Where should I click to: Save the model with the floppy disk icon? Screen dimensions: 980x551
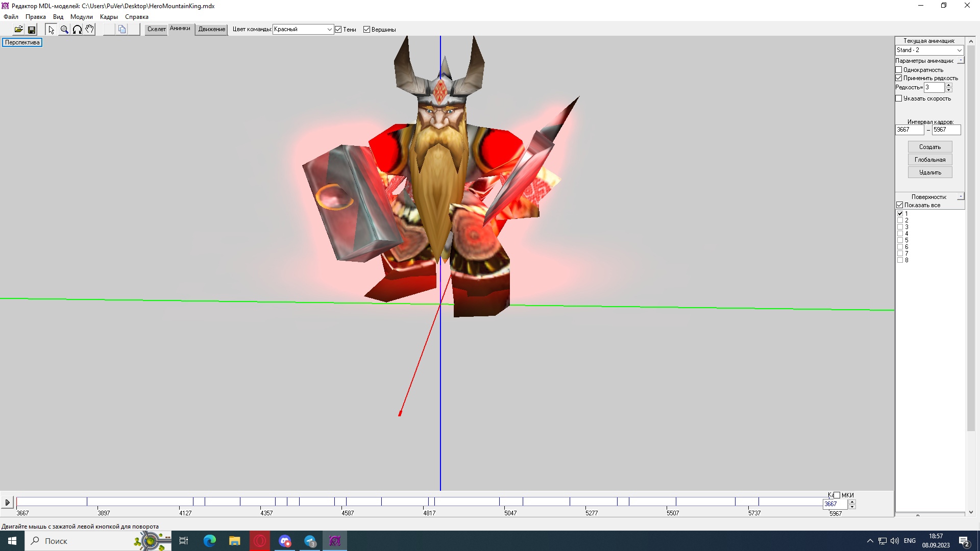pos(32,30)
